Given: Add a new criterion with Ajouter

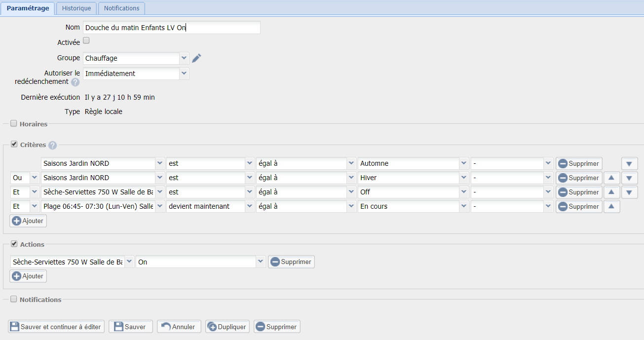Looking at the screenshot, I should 28,221.
